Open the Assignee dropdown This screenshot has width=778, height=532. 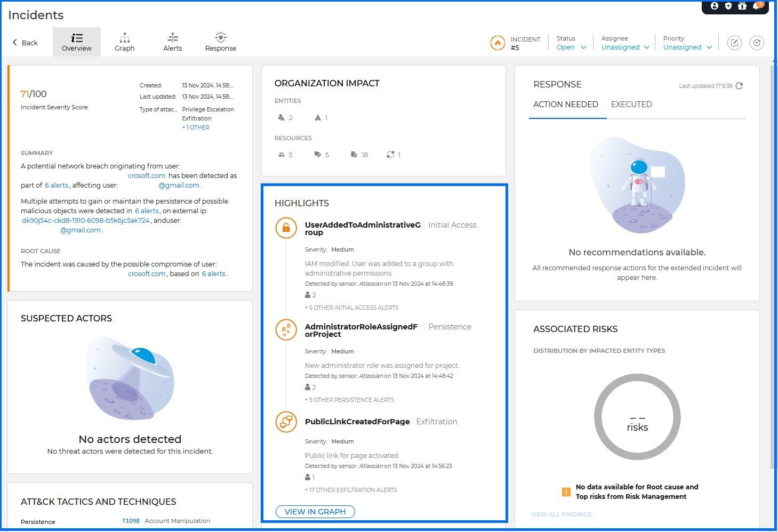[625, 47]
